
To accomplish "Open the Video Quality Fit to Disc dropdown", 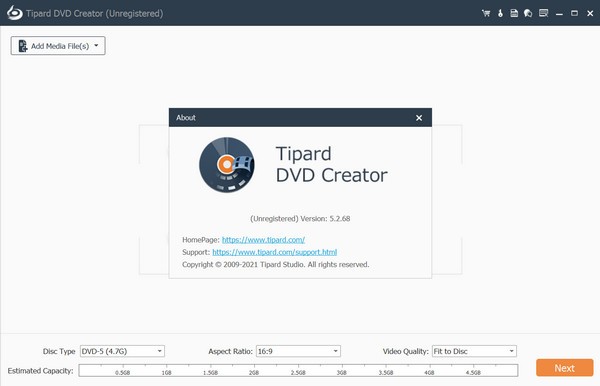I will point(474,351).
